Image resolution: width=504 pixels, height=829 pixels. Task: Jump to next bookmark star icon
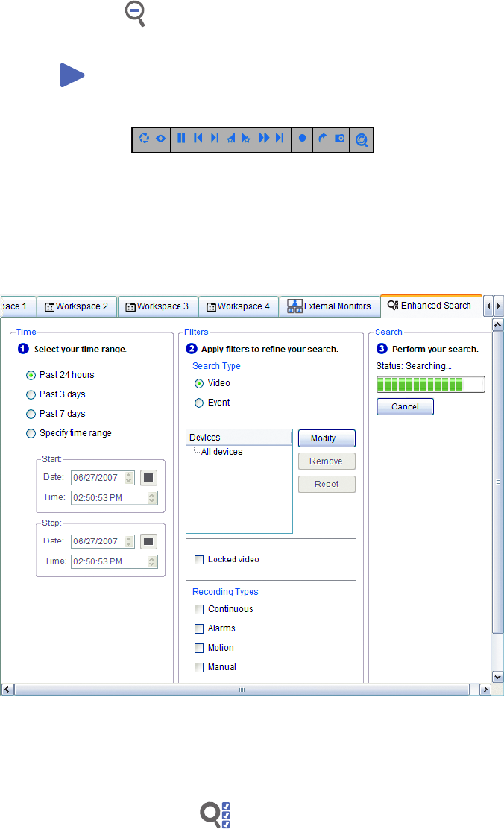tap(246, 139)
